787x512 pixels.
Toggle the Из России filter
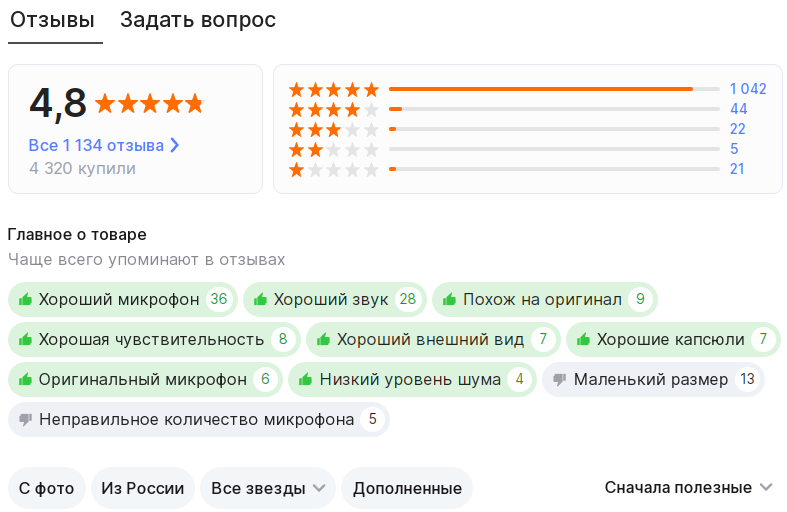(143, 488)
